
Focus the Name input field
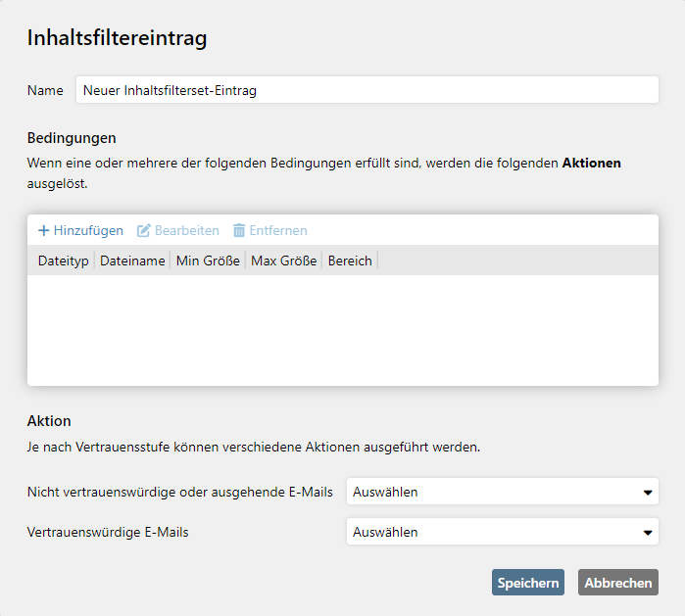(x=367, y=90)
